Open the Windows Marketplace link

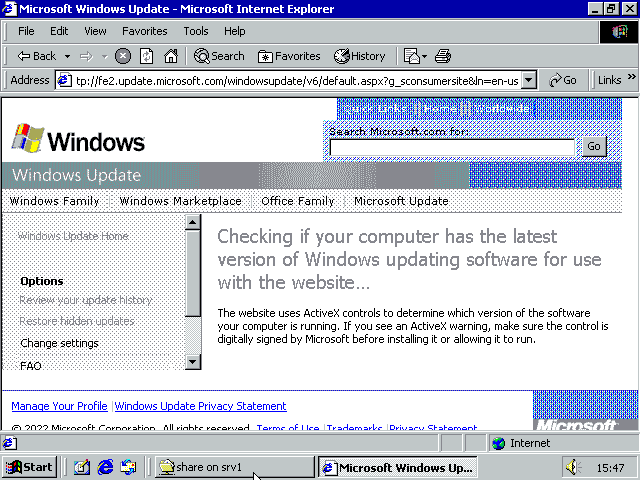180,201
